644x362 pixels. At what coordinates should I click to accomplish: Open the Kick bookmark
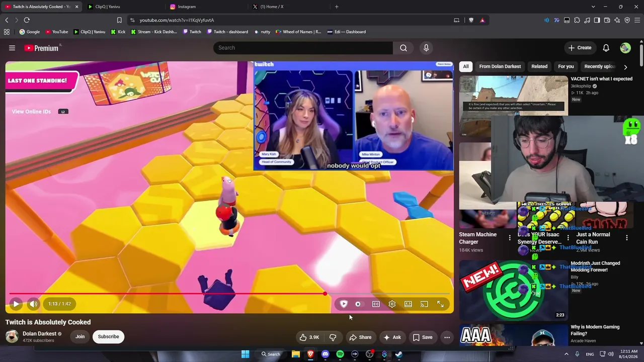[118, 32]
